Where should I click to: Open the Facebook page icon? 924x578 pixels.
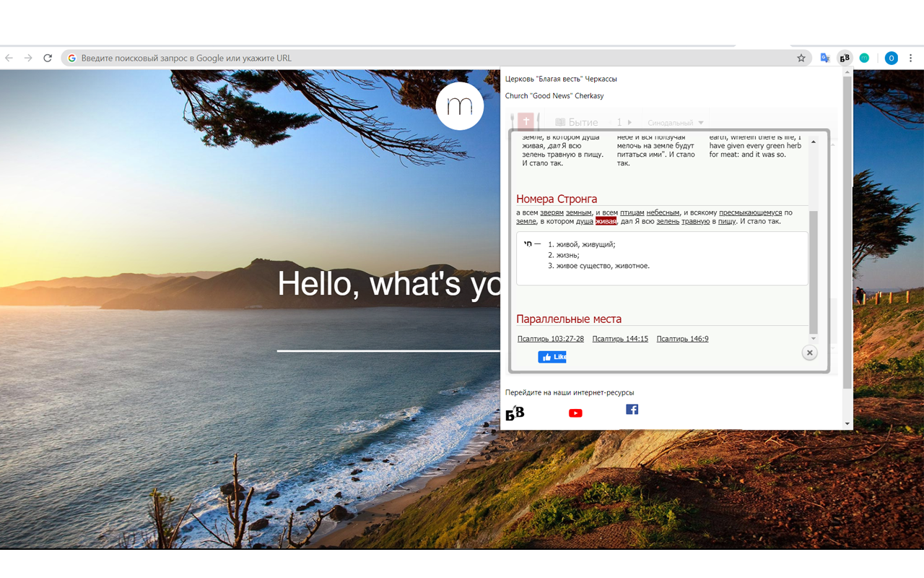(632, 409)
